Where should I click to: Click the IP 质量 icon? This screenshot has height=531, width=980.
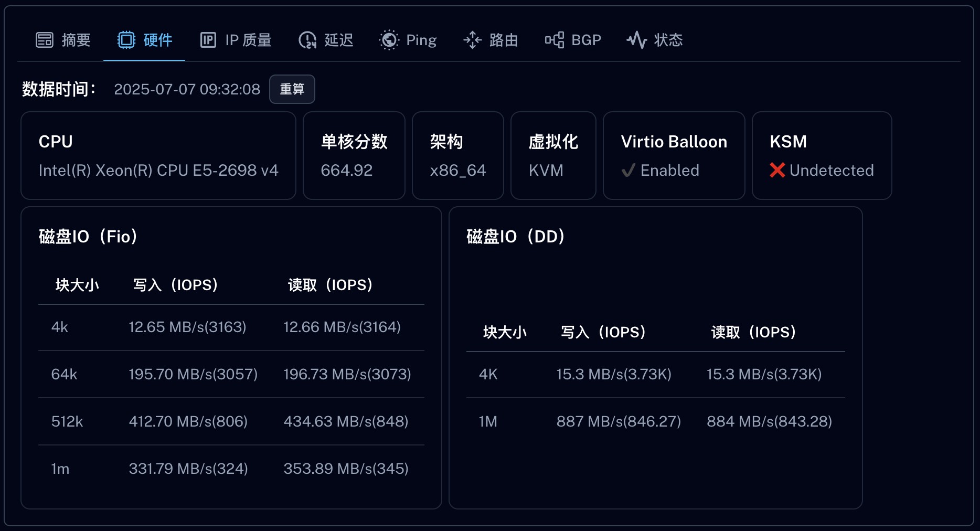[209, 39]
